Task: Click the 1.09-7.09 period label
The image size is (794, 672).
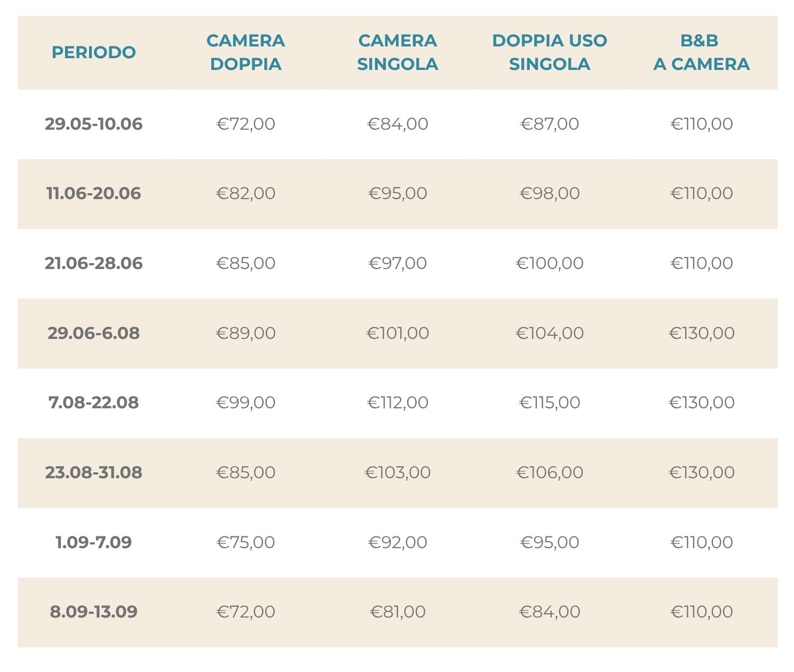Action: (x=94, y=542)
